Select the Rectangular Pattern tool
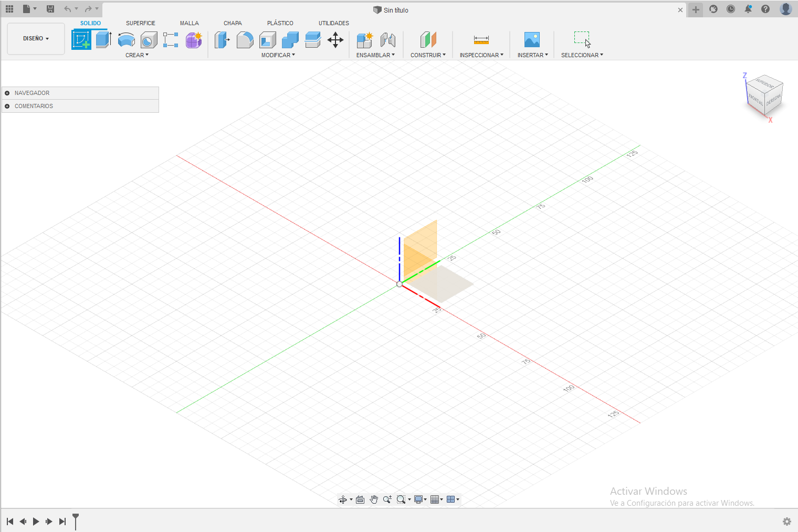Screen dimensions: 798x532 coord(171,40)
